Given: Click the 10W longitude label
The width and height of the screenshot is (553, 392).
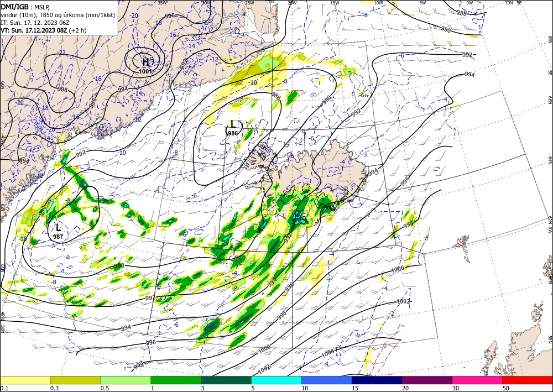Looking at the screenshot, I should pos(378,3).
